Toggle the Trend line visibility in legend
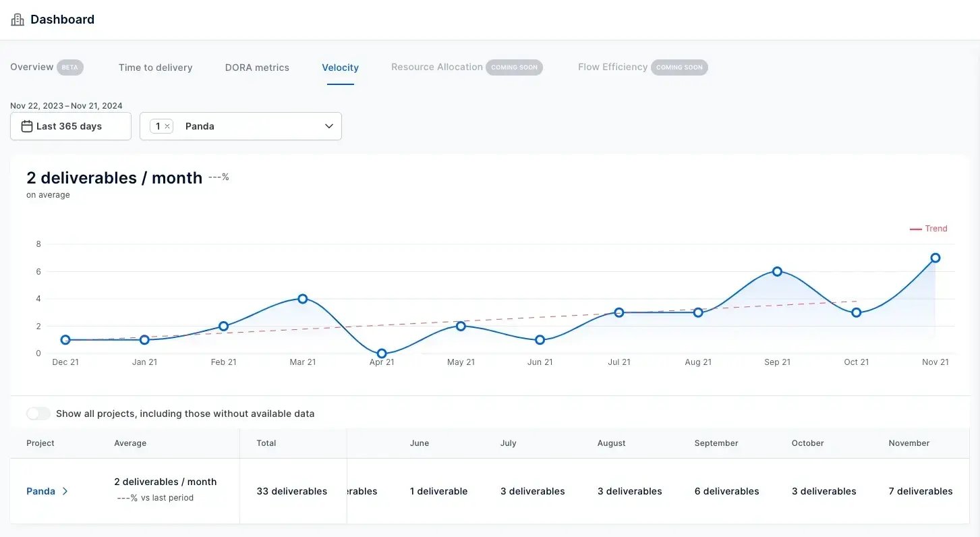Screen dimensions: 980x537 click(x=929, y=228)
